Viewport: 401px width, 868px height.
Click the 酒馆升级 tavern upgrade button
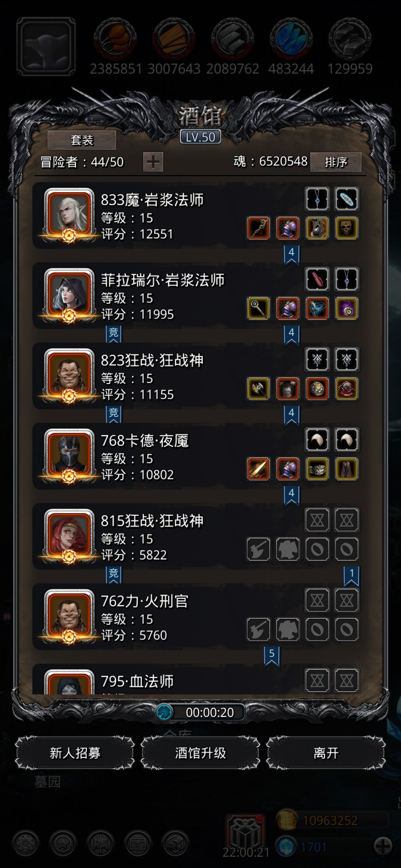[x=200, y=753]
